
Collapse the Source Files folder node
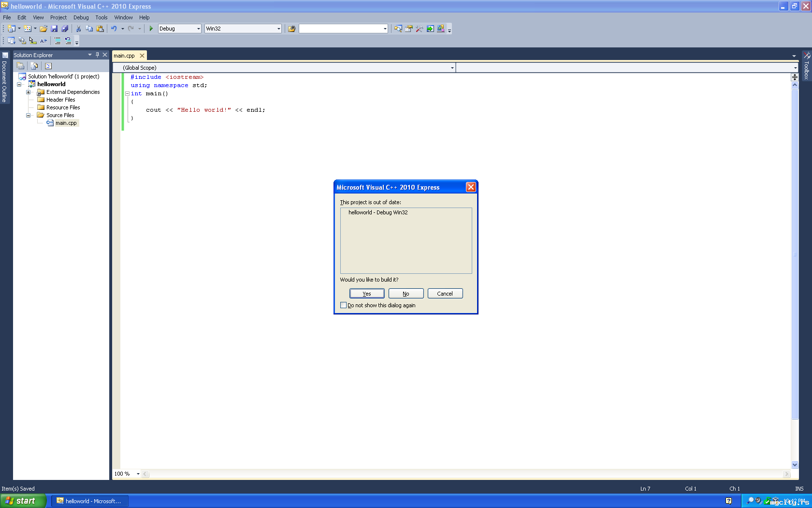pyautogui.click(x=28, y=115)
